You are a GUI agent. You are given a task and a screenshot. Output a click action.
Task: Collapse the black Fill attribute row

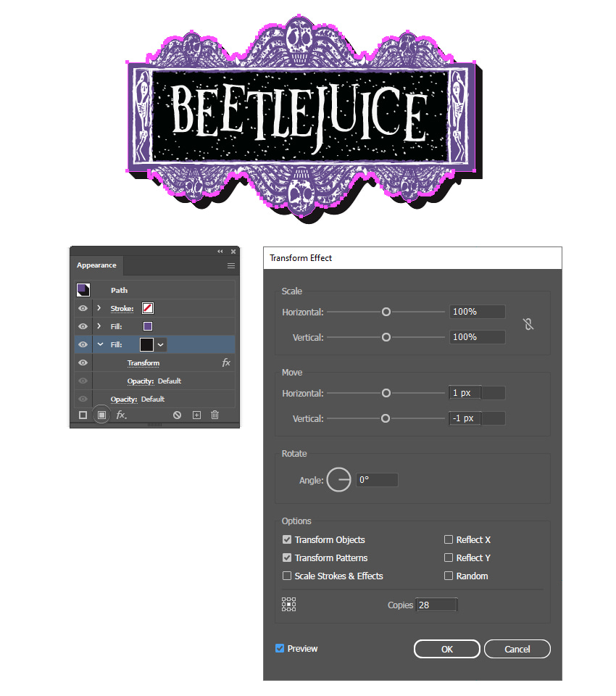(100, 344)
